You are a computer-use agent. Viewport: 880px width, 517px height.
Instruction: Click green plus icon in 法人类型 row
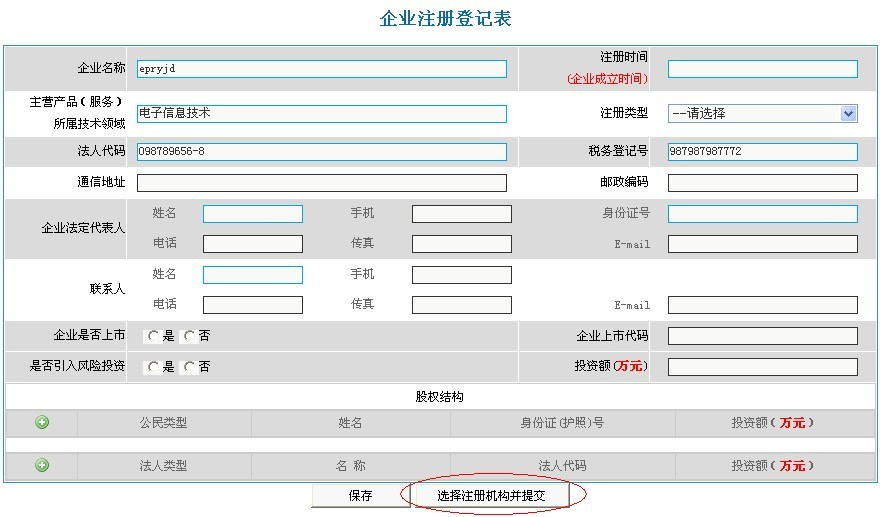pos(42,465)
